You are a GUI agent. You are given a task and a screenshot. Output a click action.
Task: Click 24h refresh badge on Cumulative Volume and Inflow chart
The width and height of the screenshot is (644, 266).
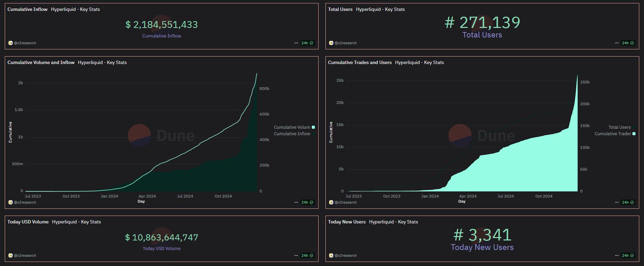(x=307, y=202)
